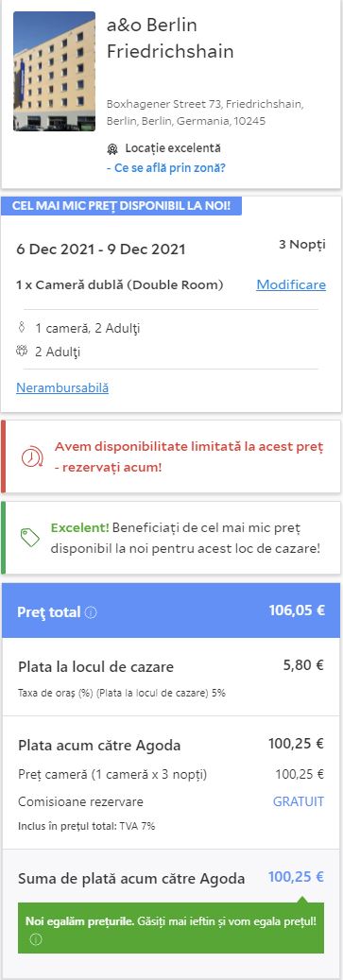This screenshot has height=980, width=343.
Task: Click the info icon beside Preț total
Action: click(x=92, y=612)
